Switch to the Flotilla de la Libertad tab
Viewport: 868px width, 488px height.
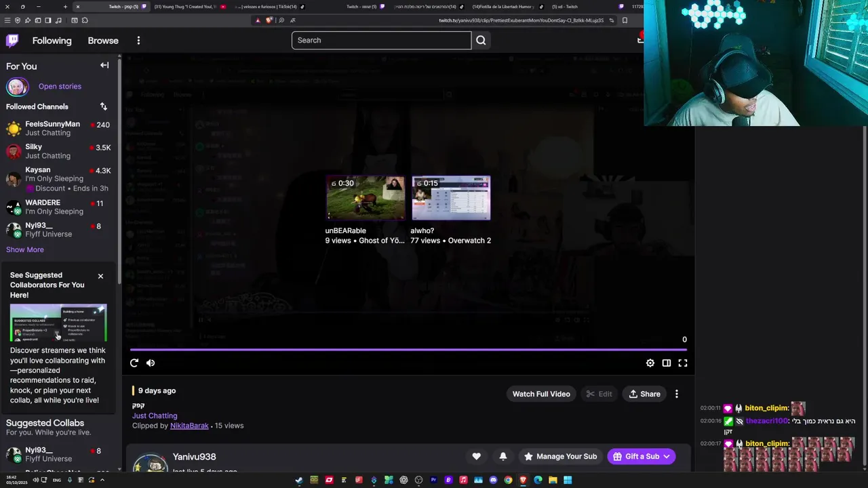(507, 7)
